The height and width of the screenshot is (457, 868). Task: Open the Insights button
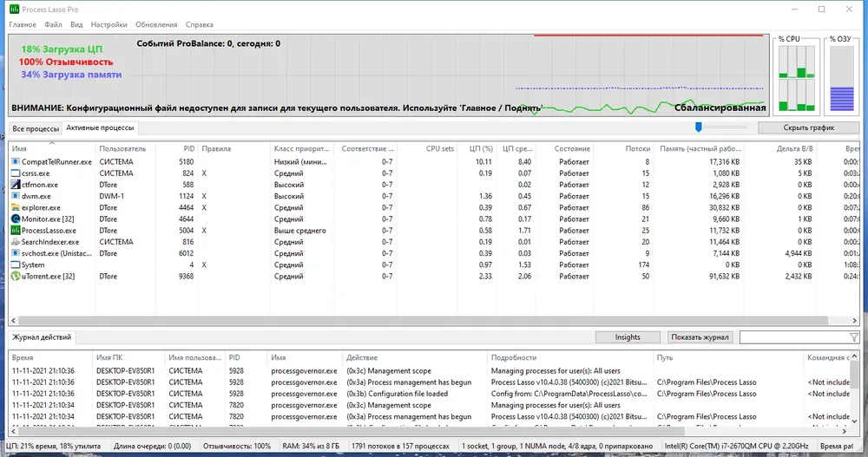(x=628, y=337)
